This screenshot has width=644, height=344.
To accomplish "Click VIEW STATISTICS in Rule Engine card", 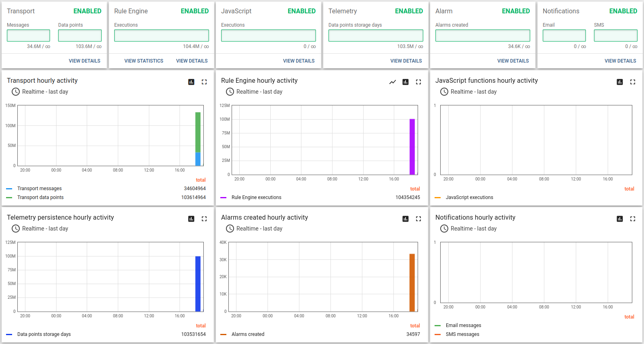I will 144,61.
